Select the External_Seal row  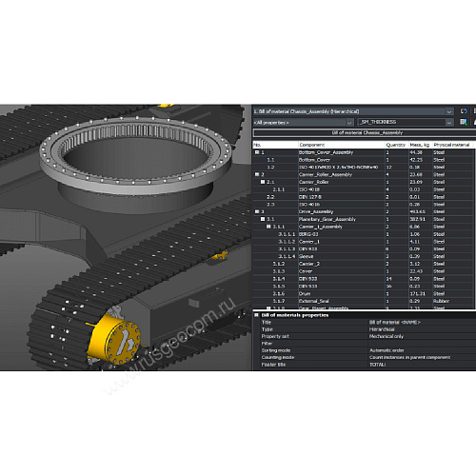(364, 301)
